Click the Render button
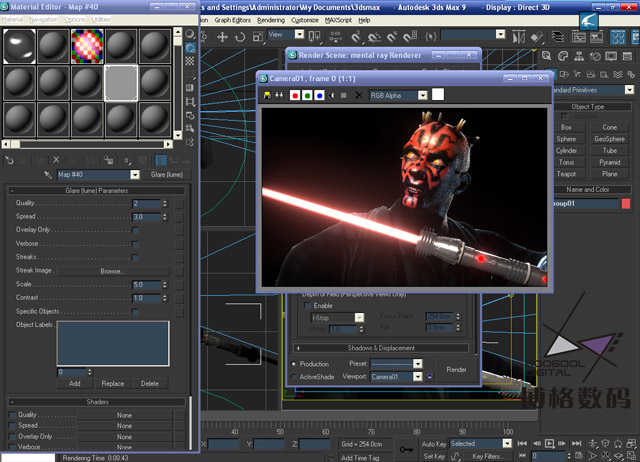640x462 pixels. (x=456, y=370)
